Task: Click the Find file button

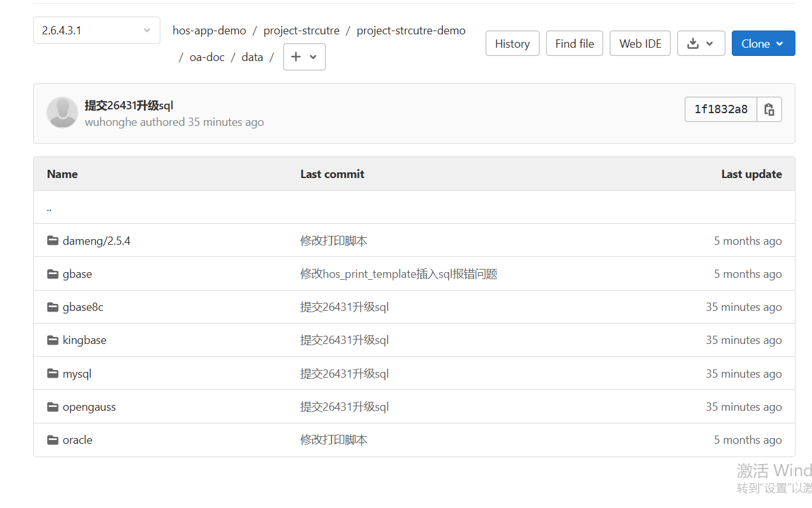Action: [x=574, y=43]
